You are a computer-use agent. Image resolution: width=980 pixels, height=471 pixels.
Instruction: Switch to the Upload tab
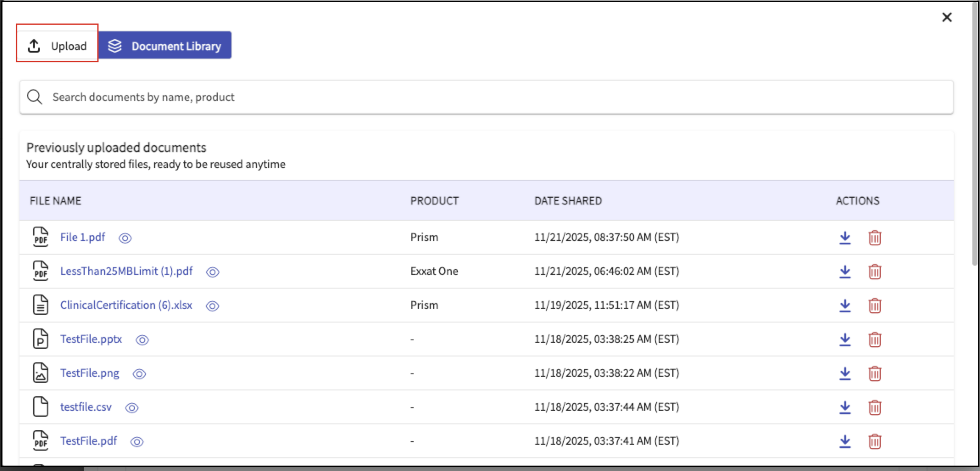(57, 46)
